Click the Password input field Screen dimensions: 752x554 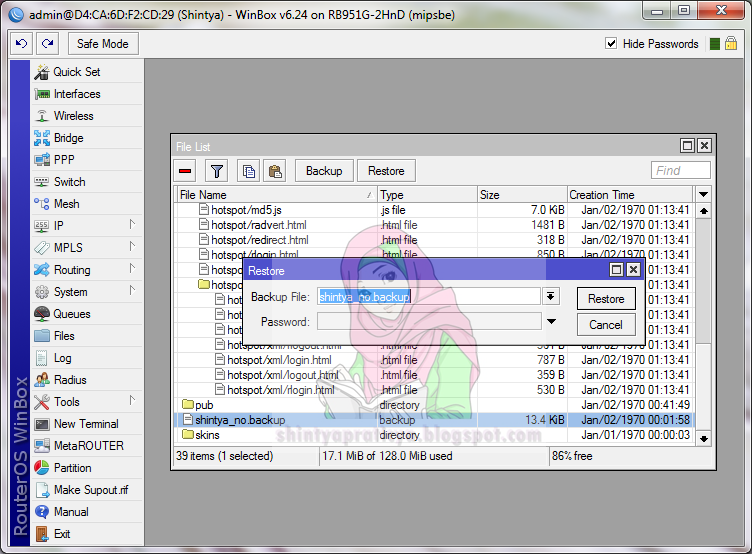(429, 321)
